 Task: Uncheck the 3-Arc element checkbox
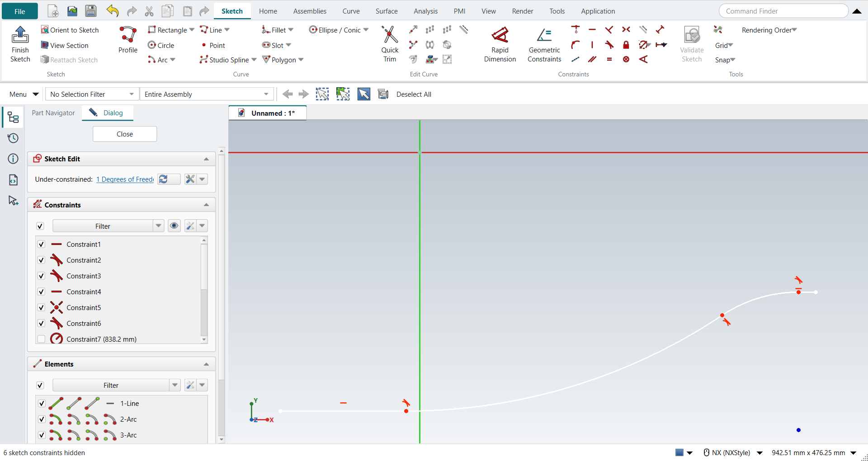click(x=42, y=435)
